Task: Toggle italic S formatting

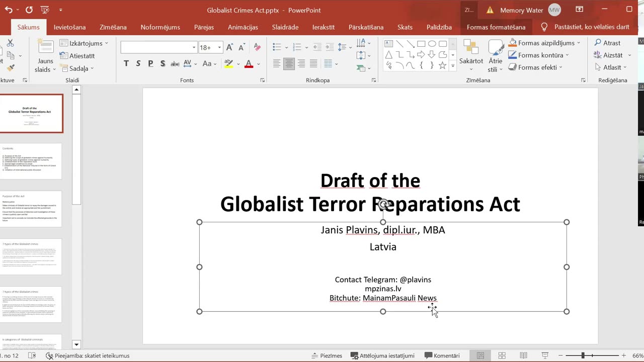Action: (x=138, y=64)
